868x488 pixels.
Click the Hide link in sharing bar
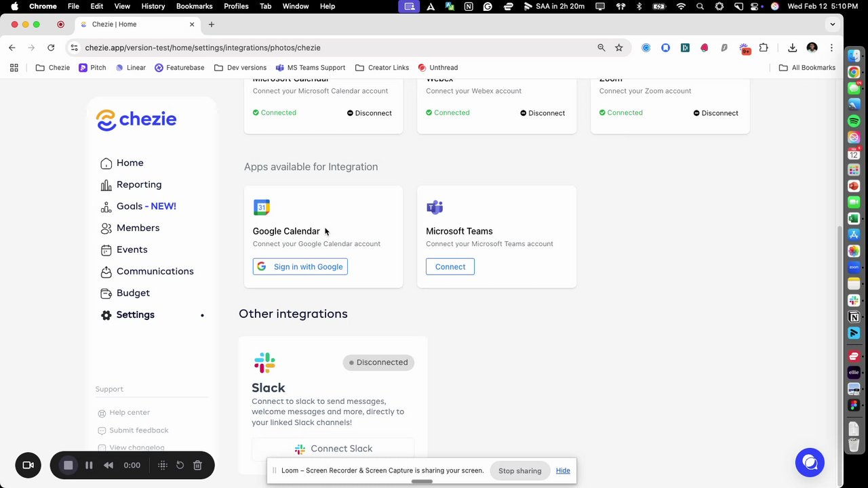point(563,471)
